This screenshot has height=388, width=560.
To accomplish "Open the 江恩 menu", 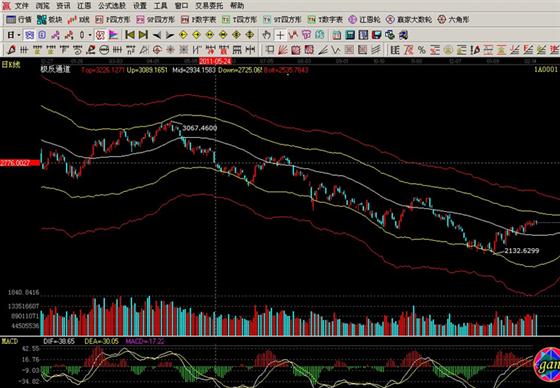I will click(x=84, y=6).
